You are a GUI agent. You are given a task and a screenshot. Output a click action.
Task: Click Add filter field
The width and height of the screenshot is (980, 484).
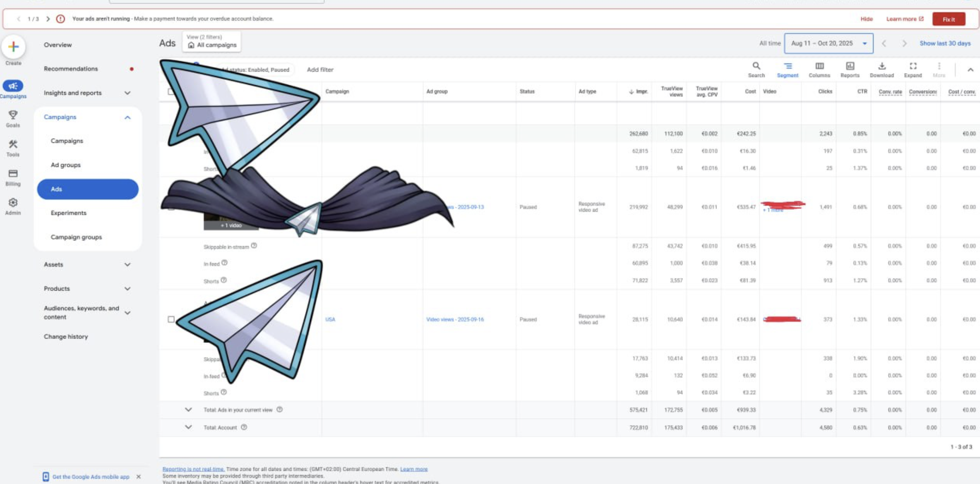[x=320, y=69]
